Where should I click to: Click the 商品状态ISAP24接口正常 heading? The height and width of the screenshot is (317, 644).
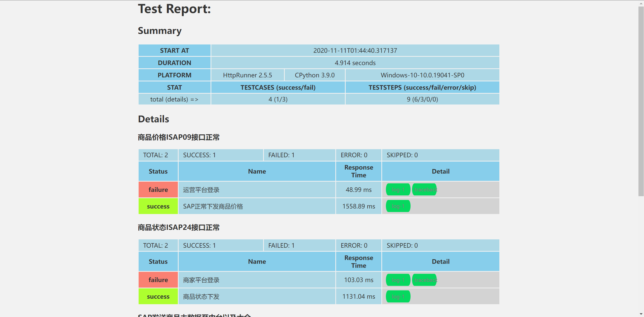pyautogui.click(x=179, y=228)
